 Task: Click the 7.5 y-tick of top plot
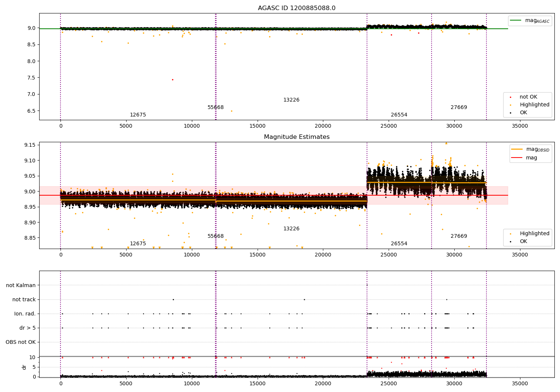(31, 78)
